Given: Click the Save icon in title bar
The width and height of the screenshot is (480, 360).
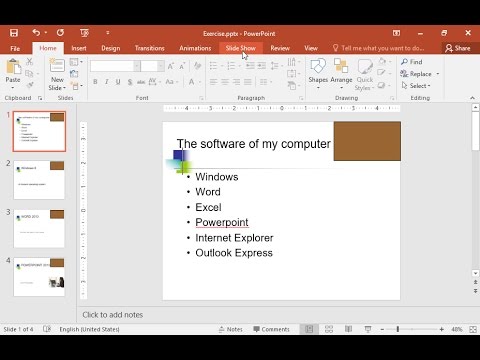Looking at the screenshot, I should tap(14, 33).
